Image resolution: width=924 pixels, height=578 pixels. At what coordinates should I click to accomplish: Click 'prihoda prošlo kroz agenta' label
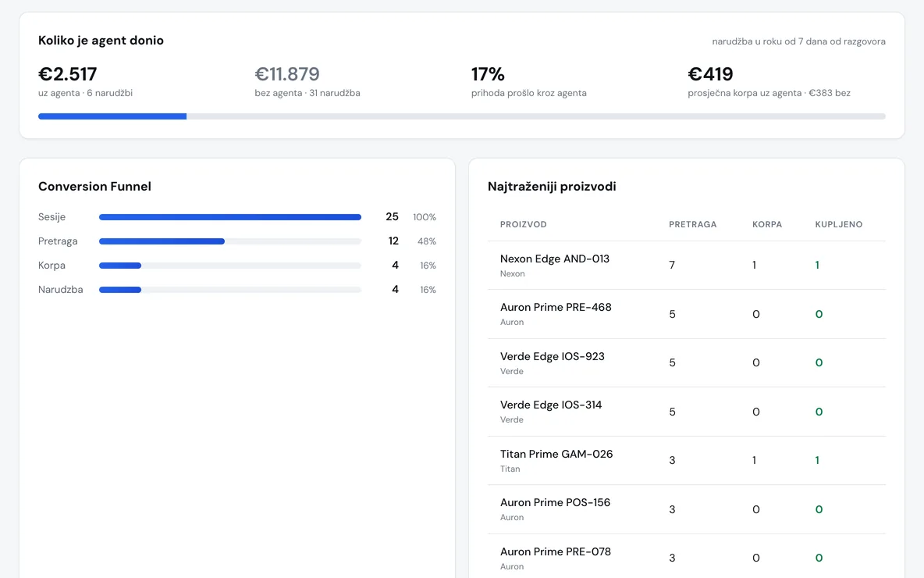point(528,93)
